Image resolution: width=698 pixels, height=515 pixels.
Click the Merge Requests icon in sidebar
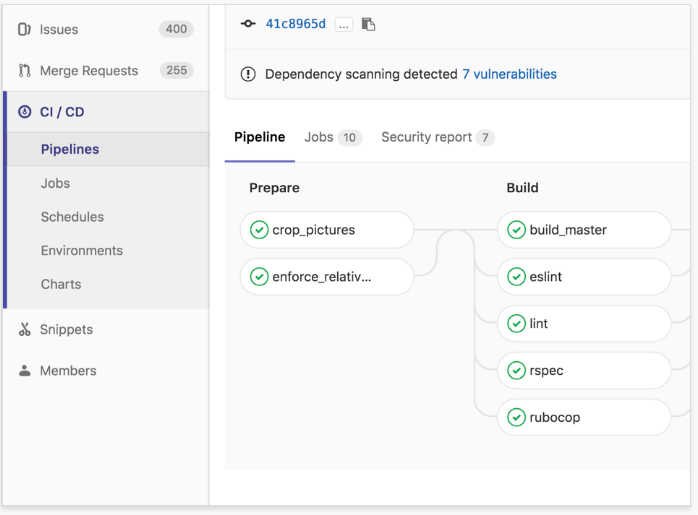[x=24, y=70]
